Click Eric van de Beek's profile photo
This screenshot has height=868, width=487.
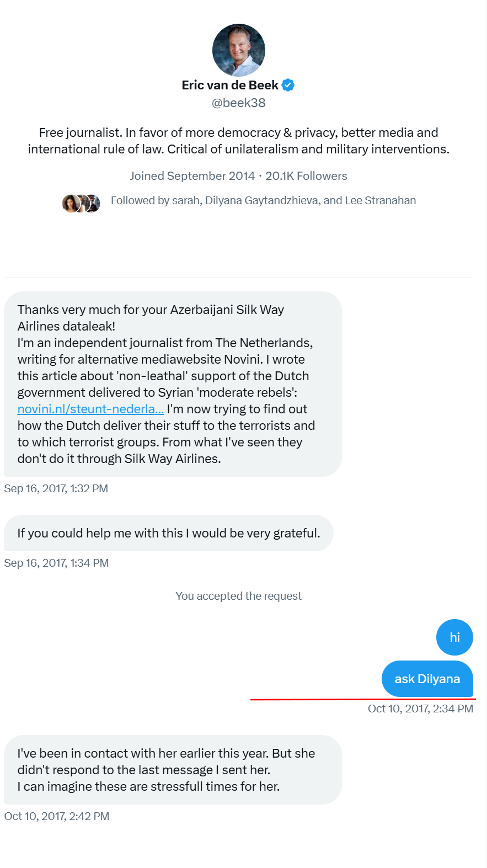239,50
